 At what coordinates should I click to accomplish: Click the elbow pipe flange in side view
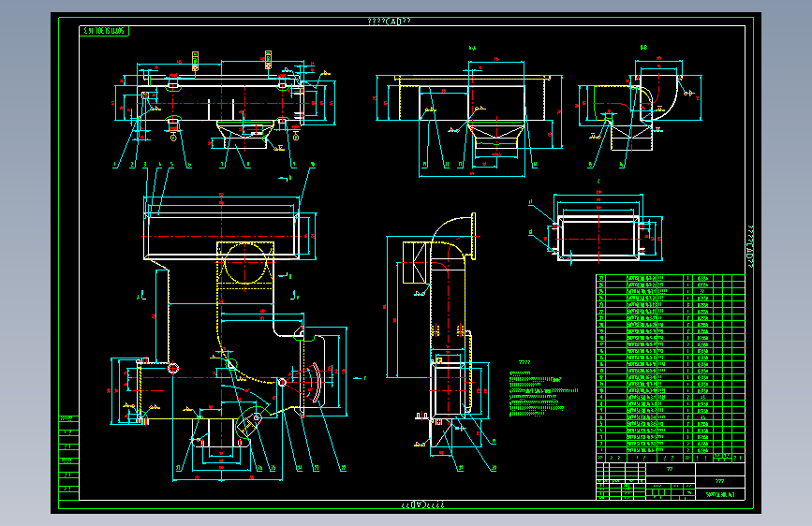click(x=473, y=236)
